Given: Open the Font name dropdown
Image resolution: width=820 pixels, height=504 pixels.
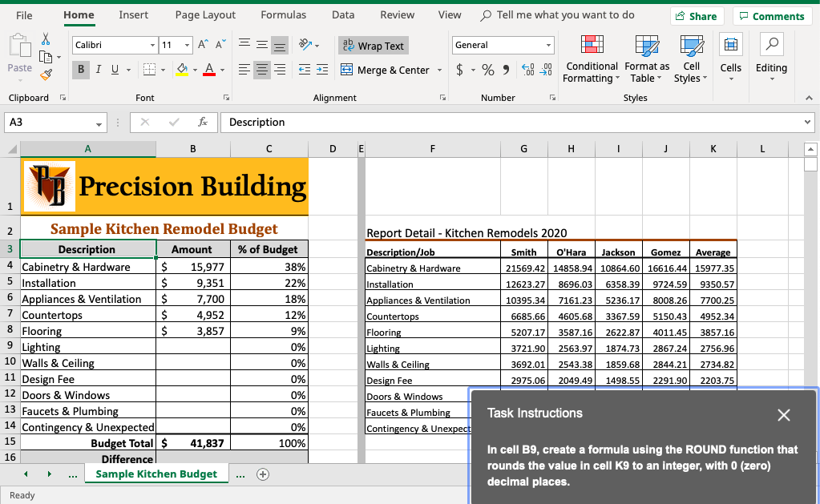Looking at the screenshot, I should tap(154, 44).
